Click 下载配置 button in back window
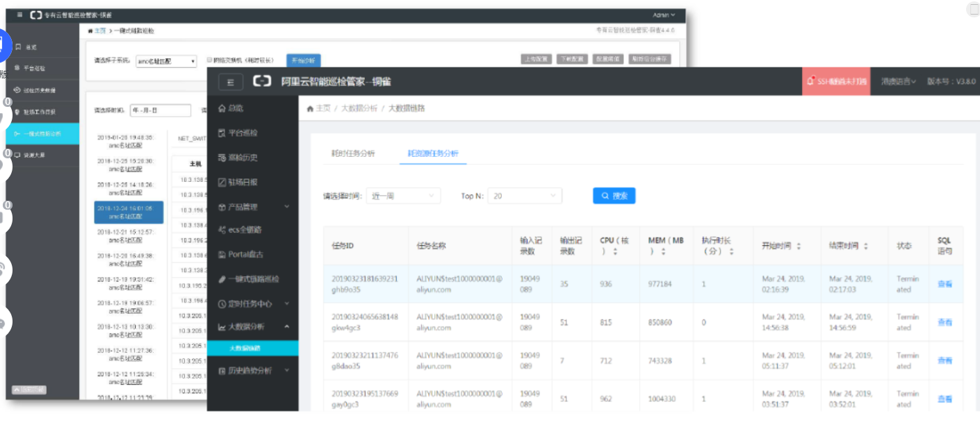Screen dimensions: 980x427 pyautogui.click(x=572, y=59)
